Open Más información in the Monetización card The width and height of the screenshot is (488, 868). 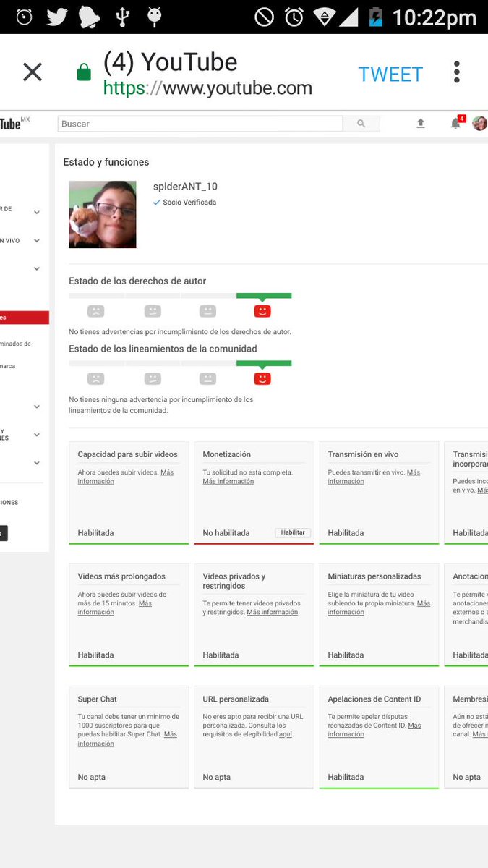click(x=228, y=481)
